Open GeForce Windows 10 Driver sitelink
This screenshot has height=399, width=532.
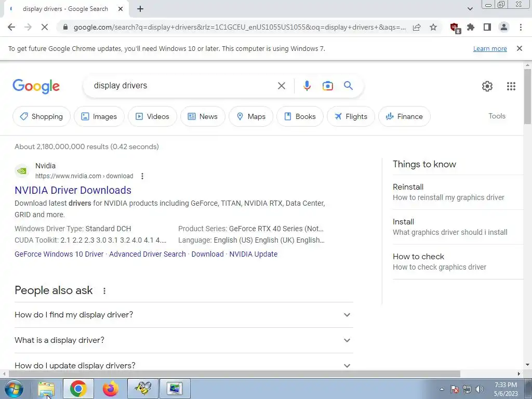pos(59,254)
